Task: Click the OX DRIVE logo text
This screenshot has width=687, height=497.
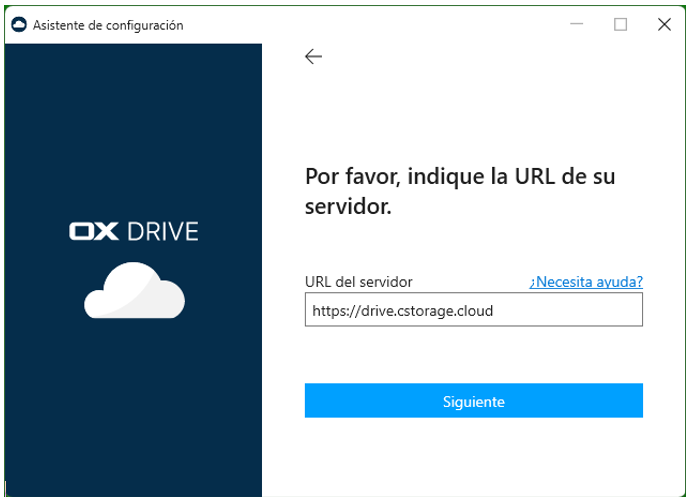Action: pyautogui.click(x=134, y=231)
